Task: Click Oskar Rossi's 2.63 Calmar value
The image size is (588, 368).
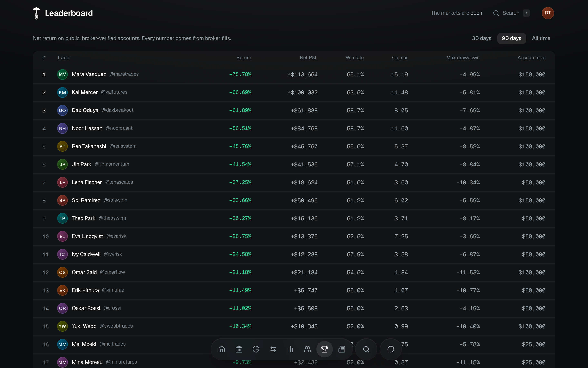Action: (401, 308)
